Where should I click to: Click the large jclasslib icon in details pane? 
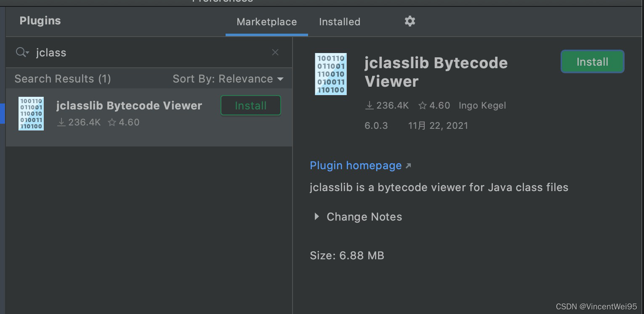point(331,74)
